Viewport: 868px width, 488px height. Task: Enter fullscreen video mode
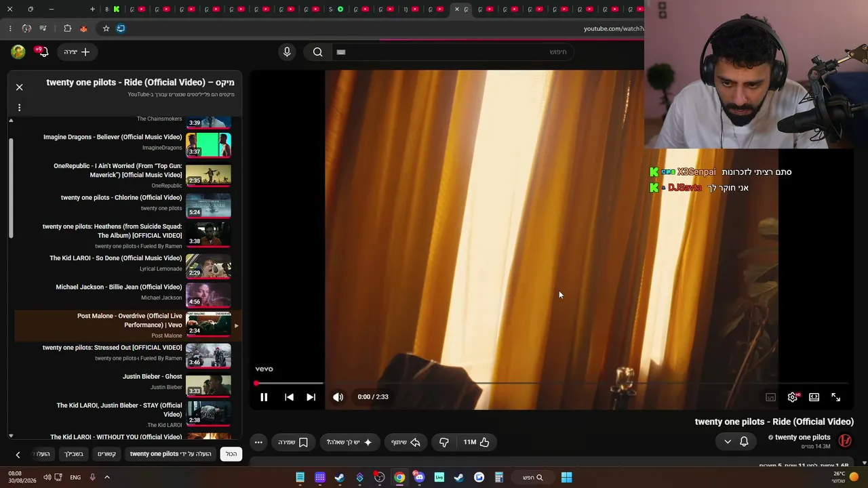tap(835, 397)
